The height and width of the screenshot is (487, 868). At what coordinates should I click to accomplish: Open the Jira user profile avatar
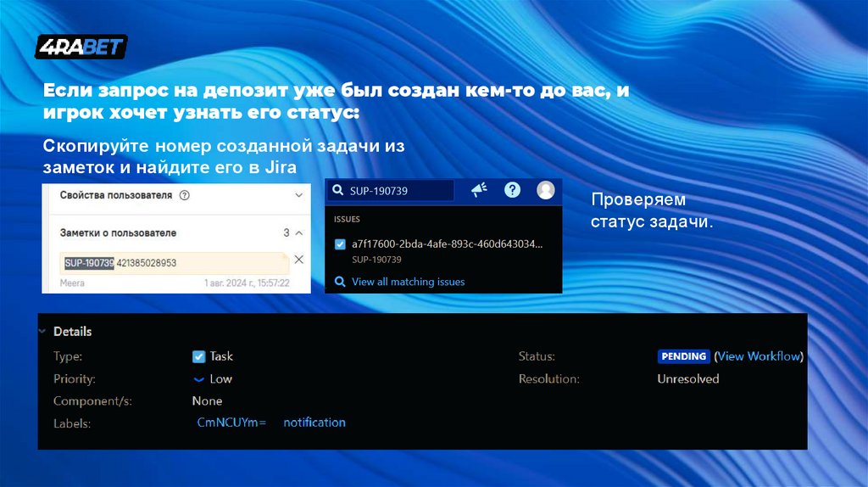pos(545,190)
